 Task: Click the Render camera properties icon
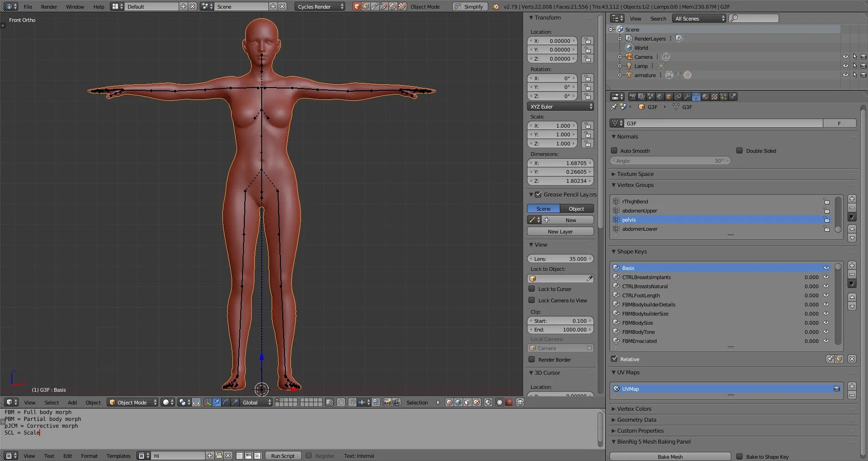[632, 97]
